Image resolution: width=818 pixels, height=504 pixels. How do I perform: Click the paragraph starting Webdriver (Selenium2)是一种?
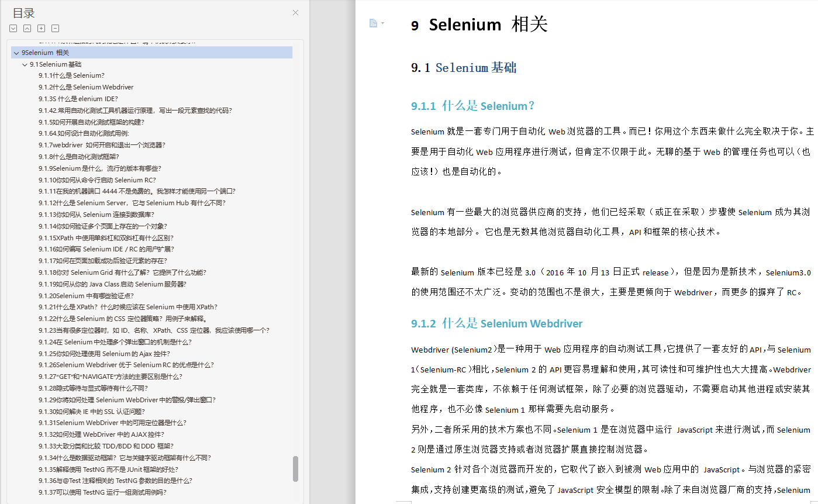point(611,379)
